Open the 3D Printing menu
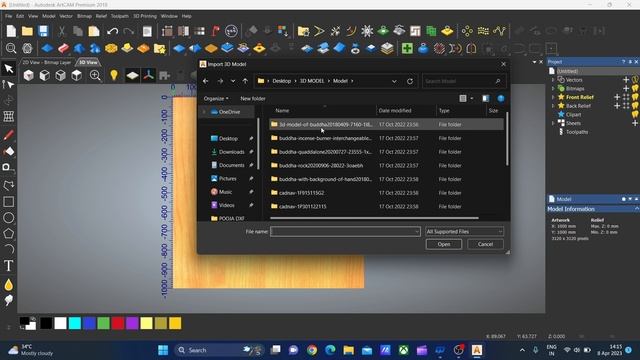The width and height of the screenshot is (640, 360). tap(145, 16)
